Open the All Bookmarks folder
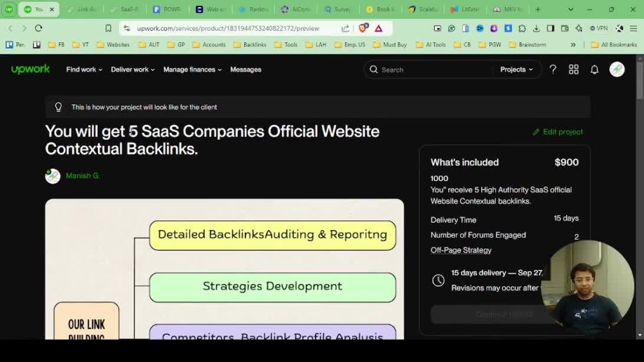The width and height of the screenshot is (644, 362). coord(614,44)
